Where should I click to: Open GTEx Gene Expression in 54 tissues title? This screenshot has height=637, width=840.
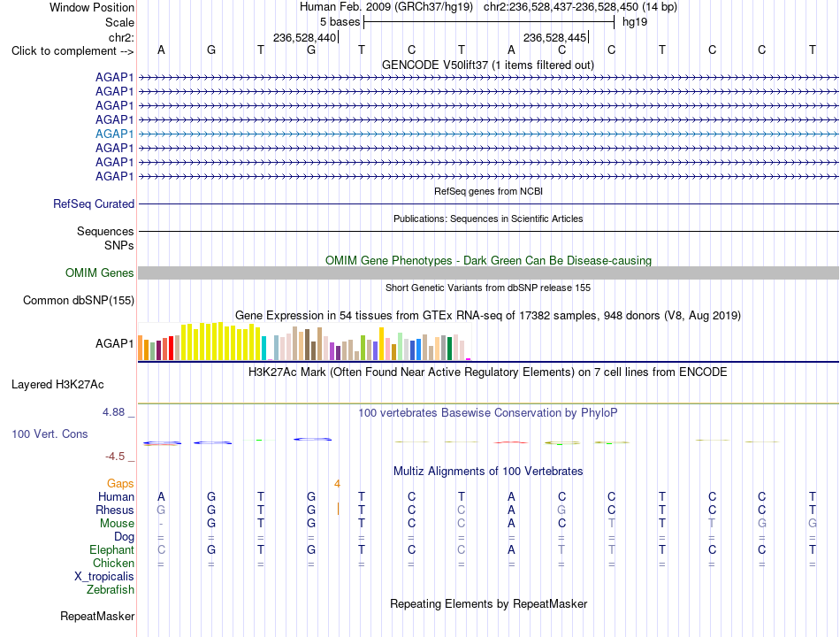488,315
